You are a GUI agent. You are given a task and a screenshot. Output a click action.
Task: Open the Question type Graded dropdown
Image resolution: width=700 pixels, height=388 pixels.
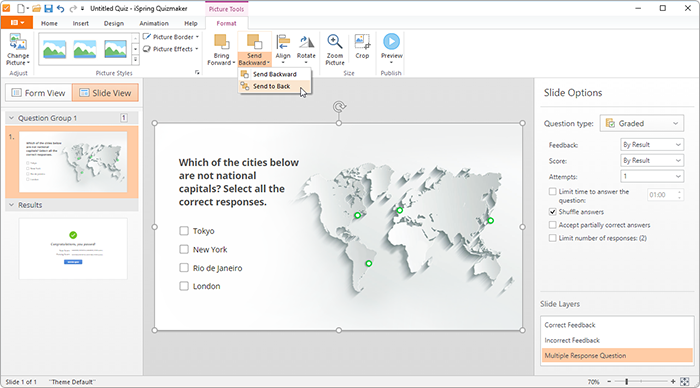pos(642,123)
